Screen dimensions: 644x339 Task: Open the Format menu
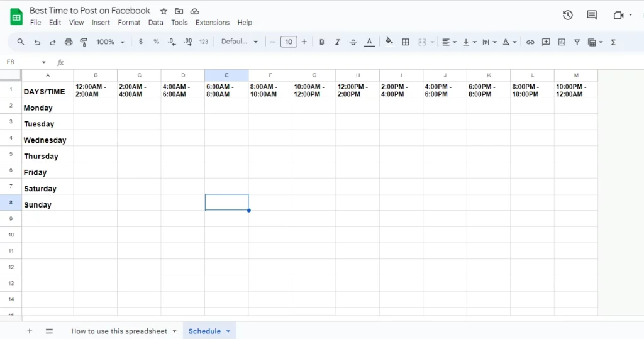tap(129, 23)
